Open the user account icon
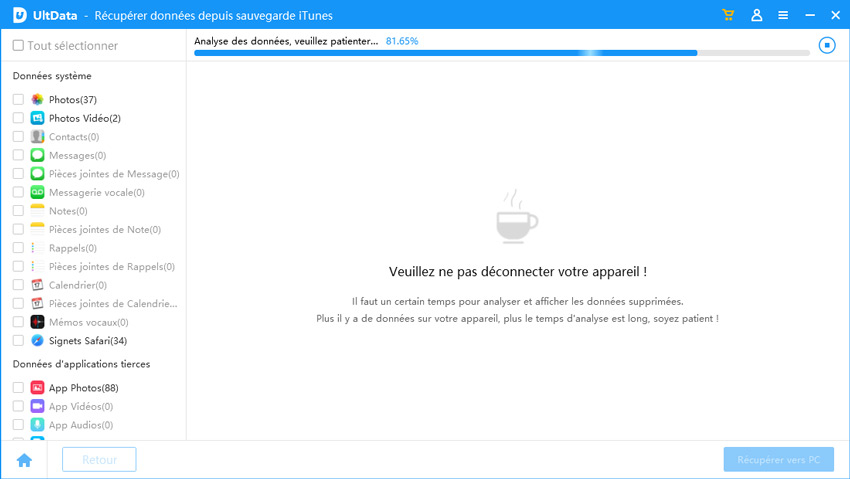Image resolution: width=850 pixels, height=479 pixels. pos(756,15)
